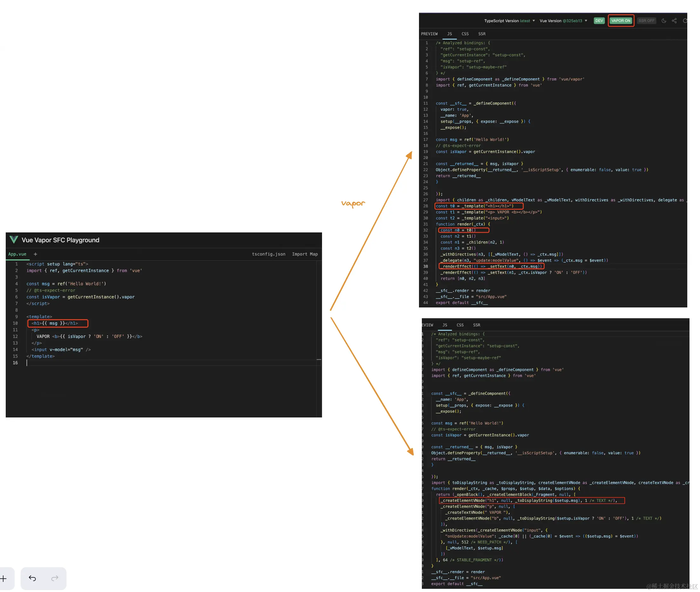Click the import from 'vue/vapor' line
700x592 pixels.
click(510, 79)
